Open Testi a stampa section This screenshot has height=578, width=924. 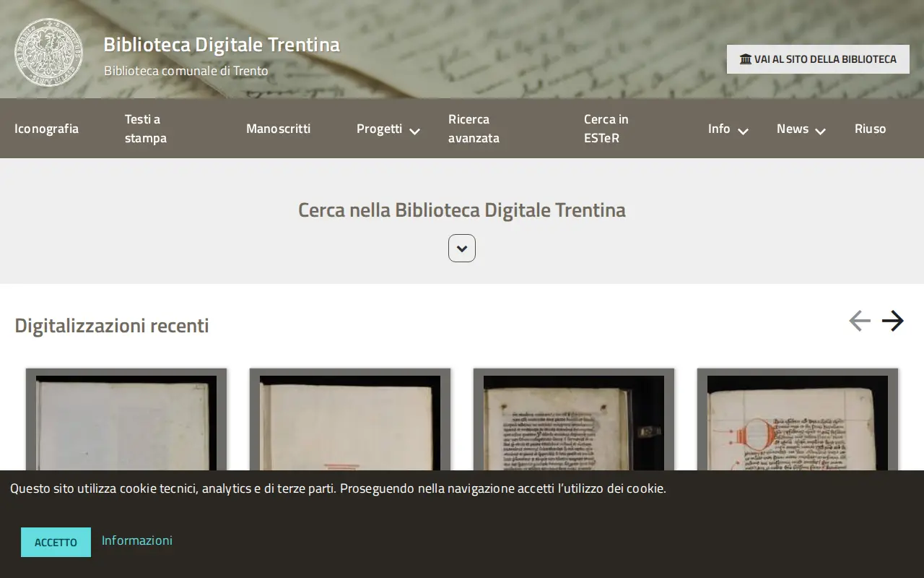tap(146, 129)
